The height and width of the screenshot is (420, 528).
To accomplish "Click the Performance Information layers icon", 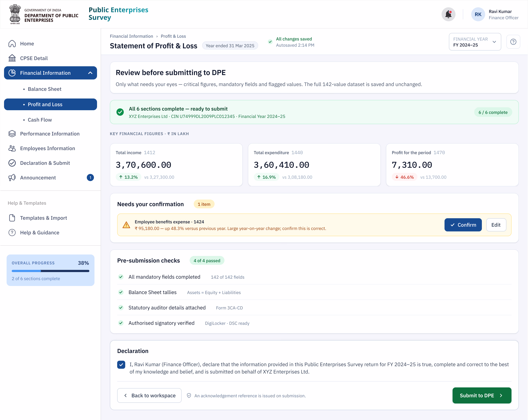I will point(12,134).
